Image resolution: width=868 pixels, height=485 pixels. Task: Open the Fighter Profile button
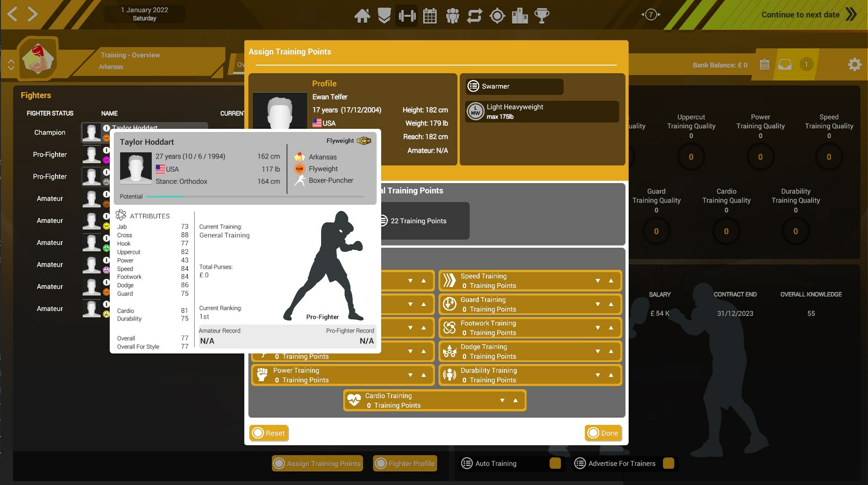[x=405, y=463]
